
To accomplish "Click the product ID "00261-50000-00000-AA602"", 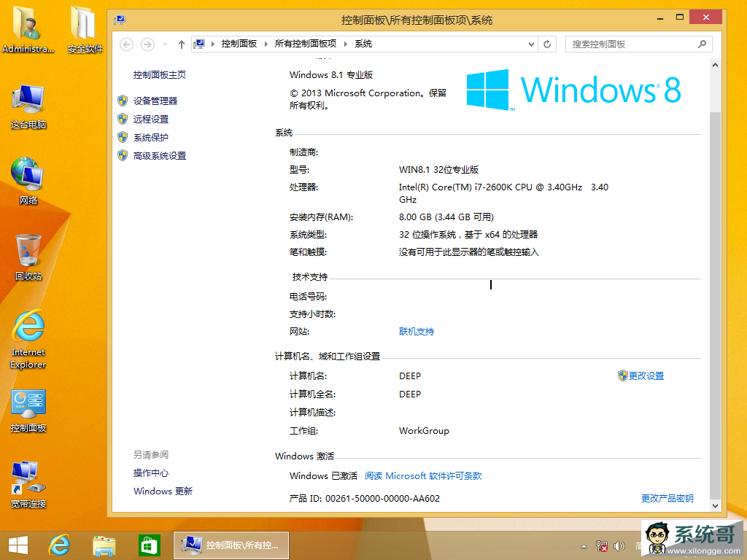I will [x=382, y=498].
